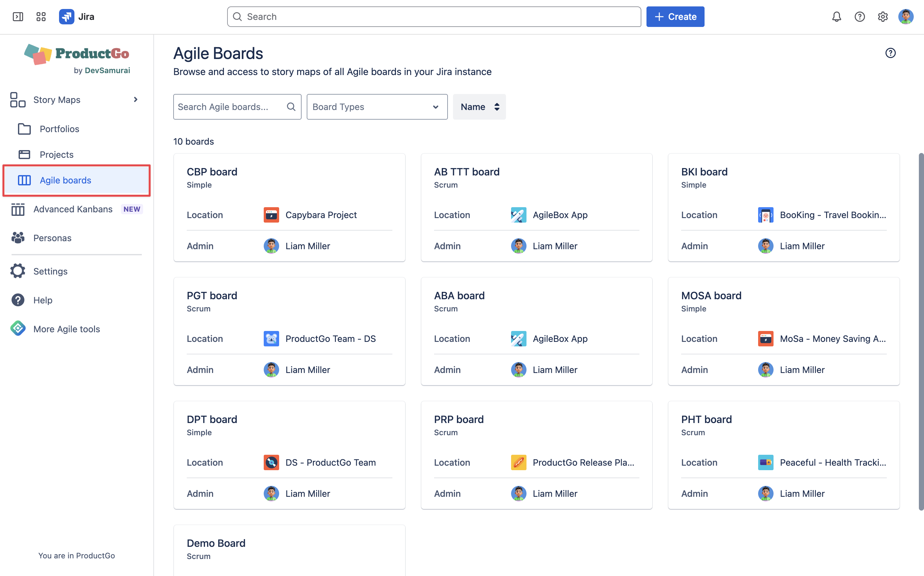Image resolution: width=924 pixels, height=576 pixels.
Task: Expand the Story Maps chevron
Action: pyautogui.click(x=135, y=100)
